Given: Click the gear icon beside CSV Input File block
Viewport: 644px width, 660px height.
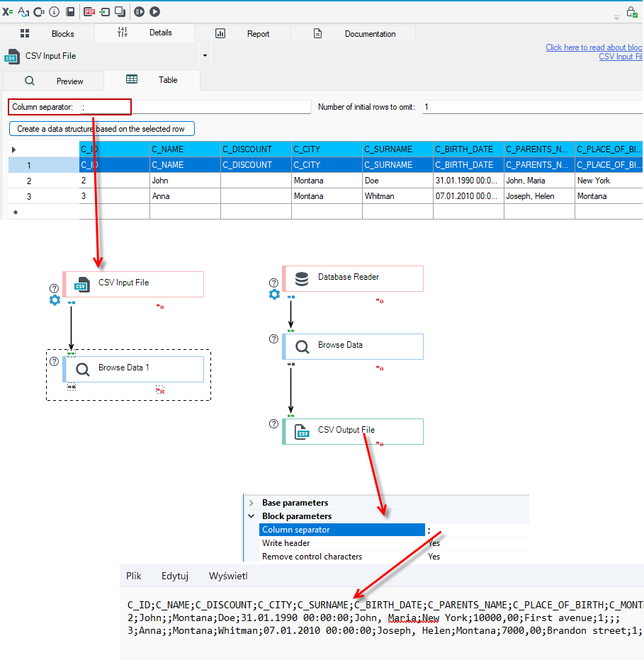Looking at the screenshot, I should pyautogui.click(x=55, y=300).
